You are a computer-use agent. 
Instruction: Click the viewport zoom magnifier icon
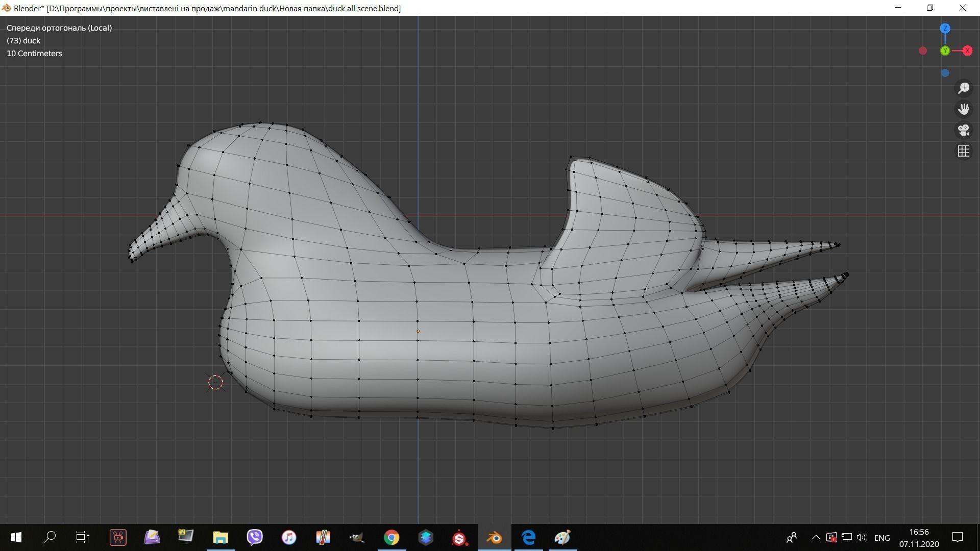(964, 88)
